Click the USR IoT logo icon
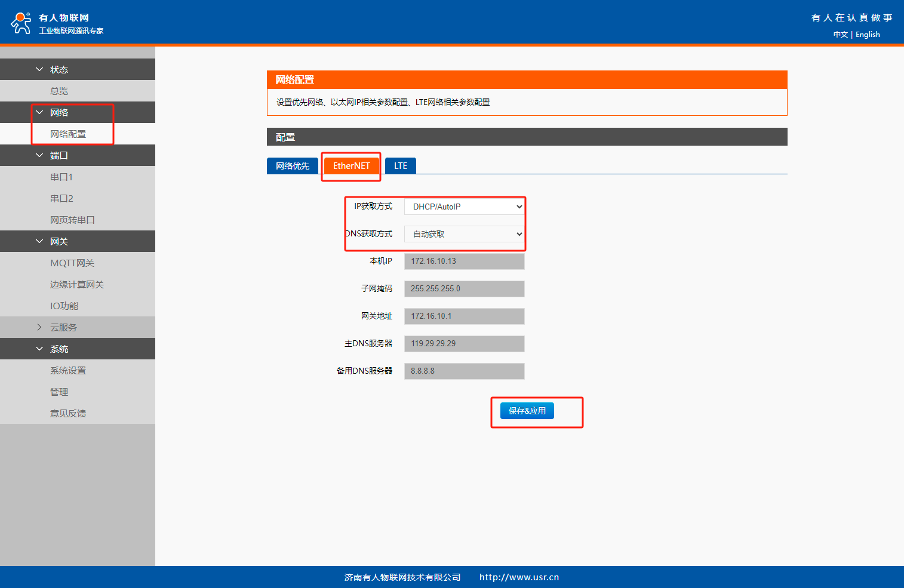This screenshot has height=588, width=904. (x=21, y=23)
